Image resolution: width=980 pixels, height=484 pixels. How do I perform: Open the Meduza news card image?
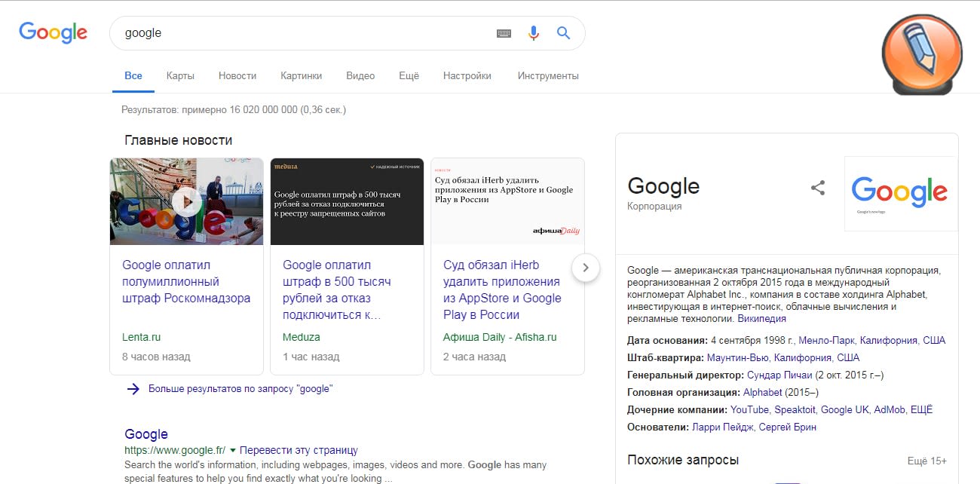[347, 201]
